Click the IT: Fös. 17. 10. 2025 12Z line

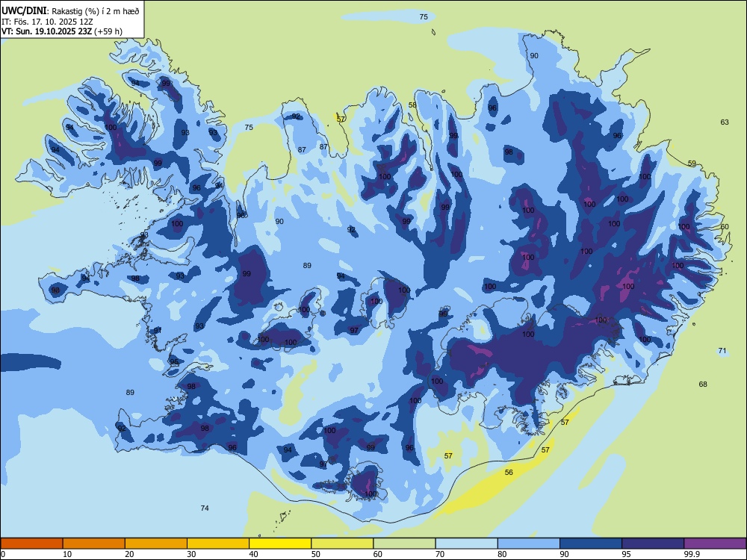(46, 22)
